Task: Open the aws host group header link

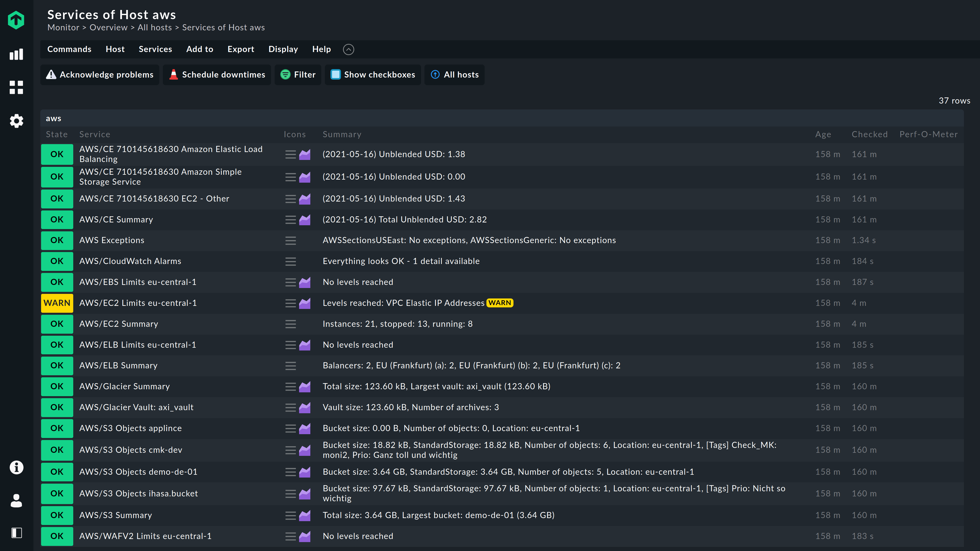Action: click(54, 118)
